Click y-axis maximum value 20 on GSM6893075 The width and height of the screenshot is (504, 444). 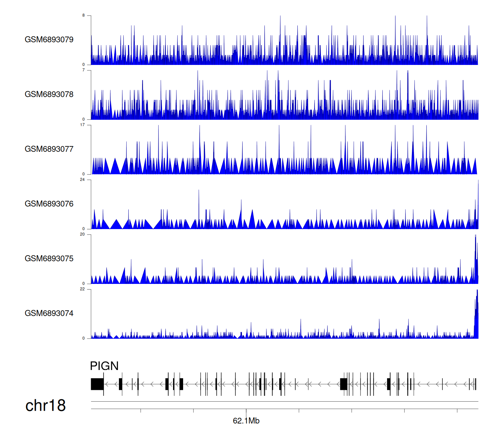[82, 234]
